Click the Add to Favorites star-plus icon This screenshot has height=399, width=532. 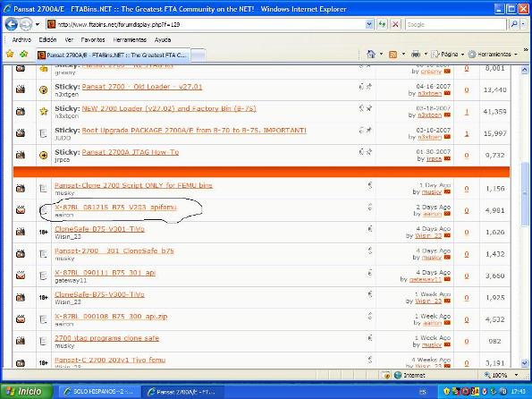23,54
